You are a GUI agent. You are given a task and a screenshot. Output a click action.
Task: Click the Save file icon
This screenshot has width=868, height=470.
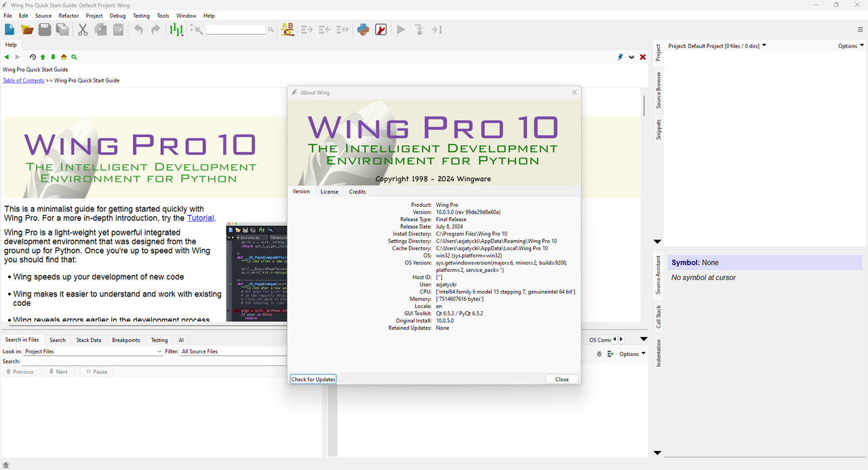[x=45, y=29]
